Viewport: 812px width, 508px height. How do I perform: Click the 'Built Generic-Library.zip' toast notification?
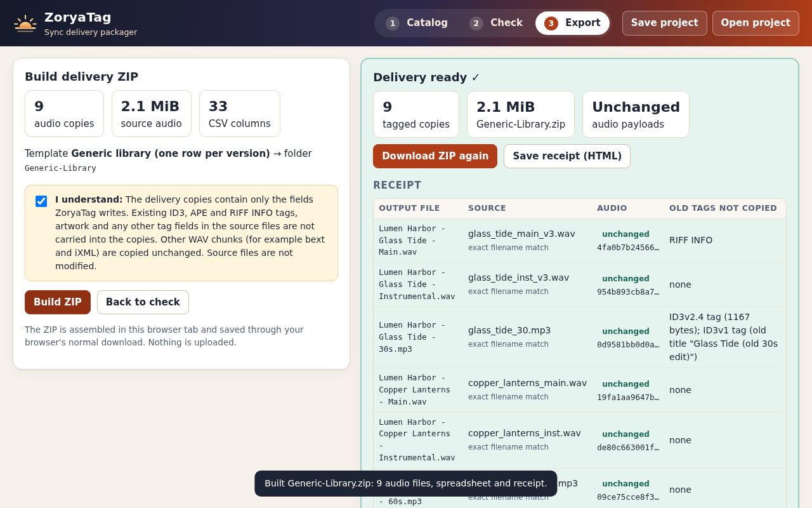(406, 483)
